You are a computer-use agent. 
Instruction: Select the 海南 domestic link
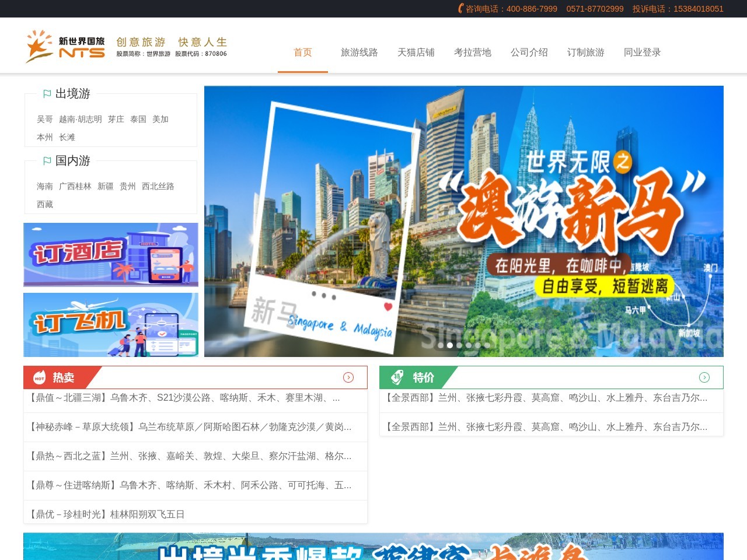(x=45, y=186)
